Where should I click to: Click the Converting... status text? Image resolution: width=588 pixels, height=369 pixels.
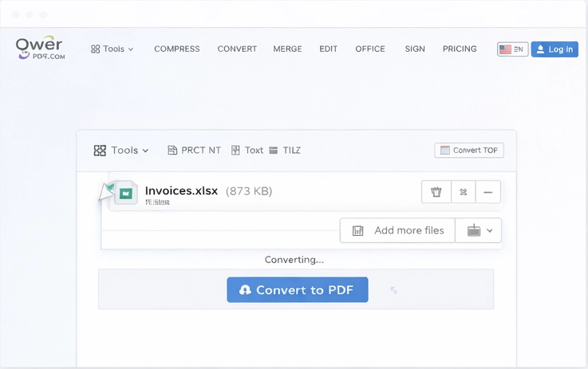point(294,260)
